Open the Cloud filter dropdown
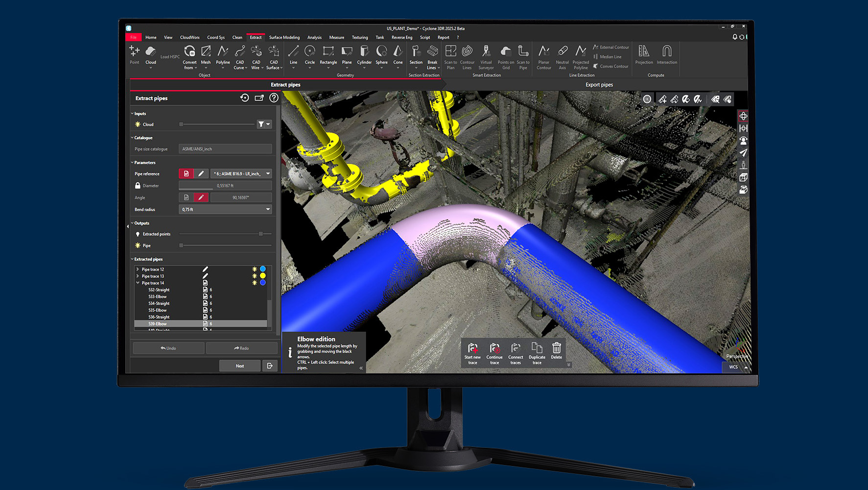The image size is (868, 490). tap(264, 124)
